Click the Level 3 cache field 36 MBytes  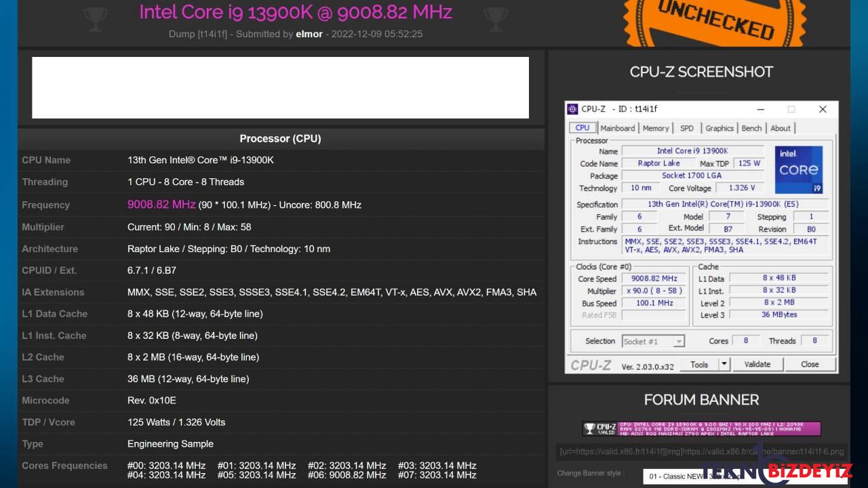(779, 314)
